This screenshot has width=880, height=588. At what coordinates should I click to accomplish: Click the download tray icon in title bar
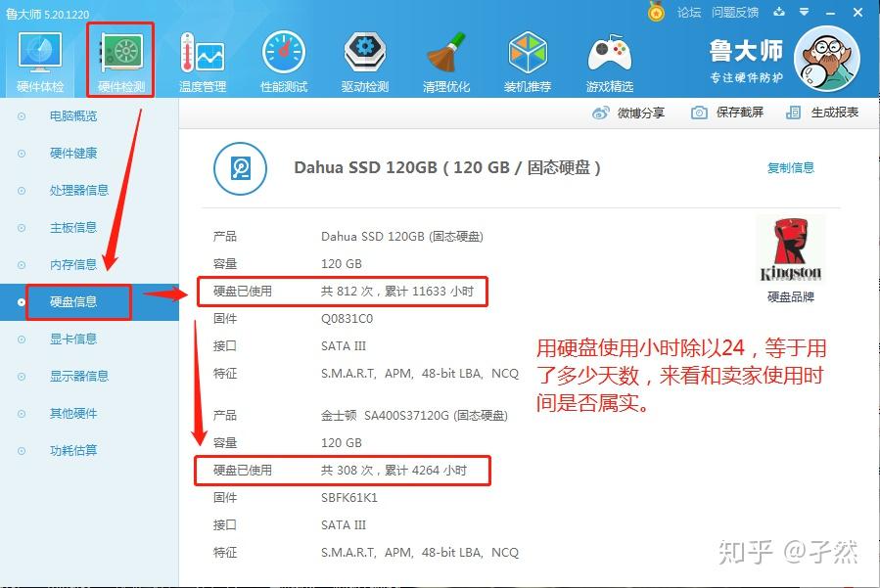click(779, 12)
